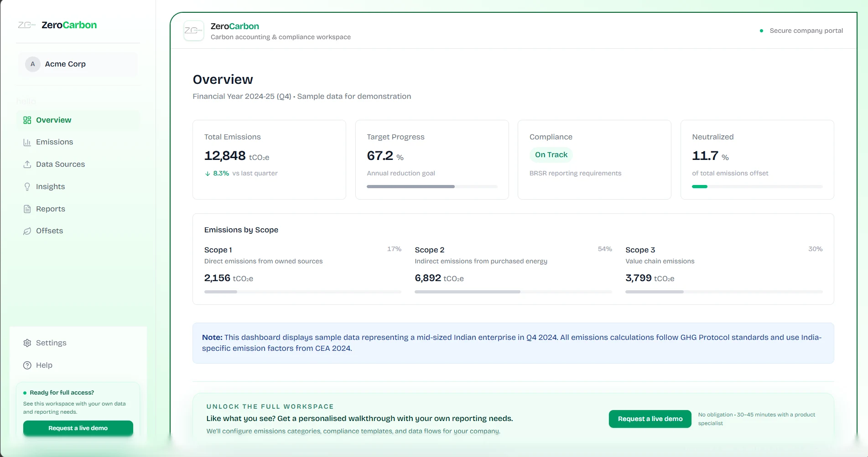Click the ZC logo in workspace header

click(193, 31)
